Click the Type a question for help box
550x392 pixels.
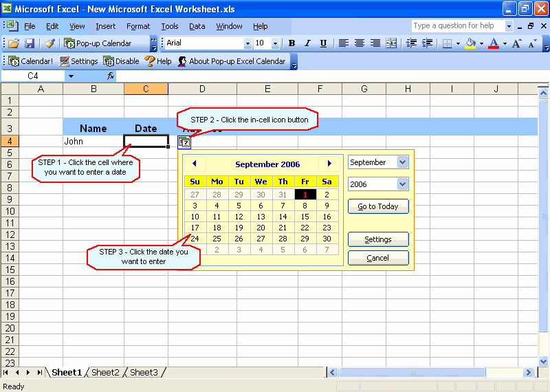(x=458, y=26)
